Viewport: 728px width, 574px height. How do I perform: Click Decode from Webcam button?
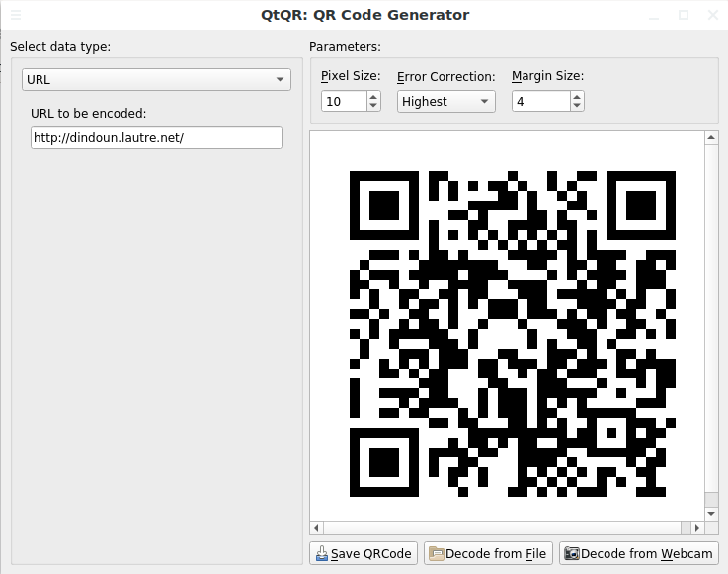639,553
